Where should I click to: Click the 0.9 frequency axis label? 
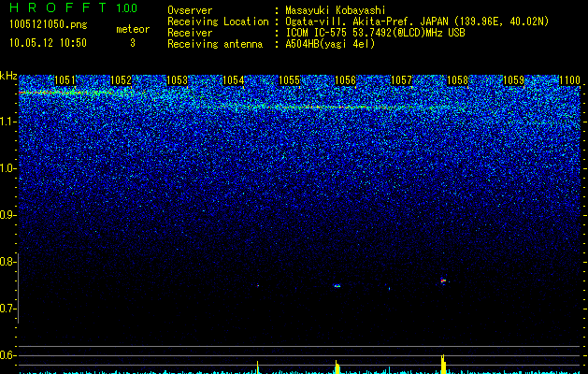point(7,215)
